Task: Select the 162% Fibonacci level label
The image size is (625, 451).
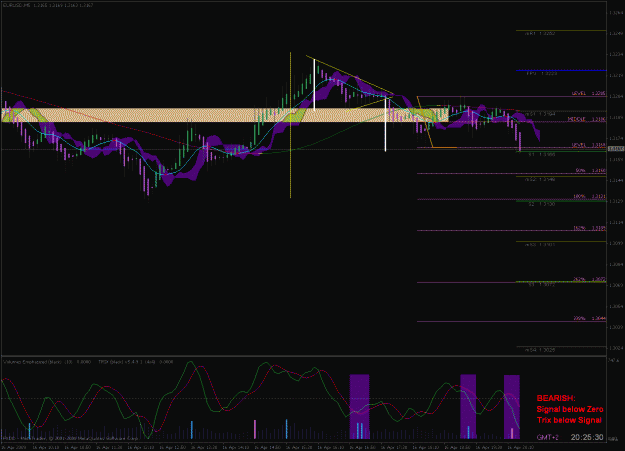Action: coord(589,228)
